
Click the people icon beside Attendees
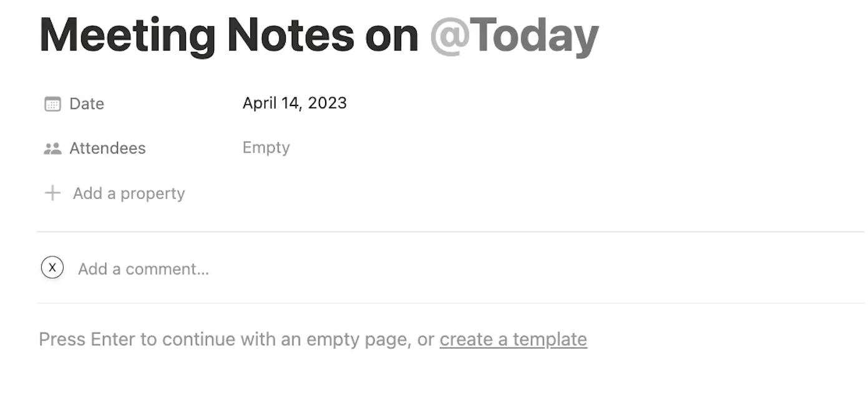[52, 148]
